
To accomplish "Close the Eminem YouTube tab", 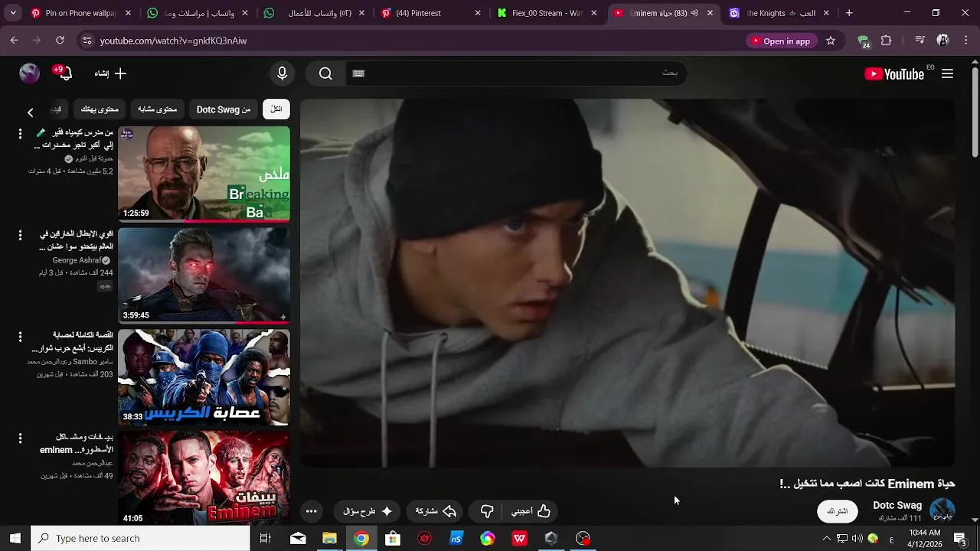I will point(710,13).
